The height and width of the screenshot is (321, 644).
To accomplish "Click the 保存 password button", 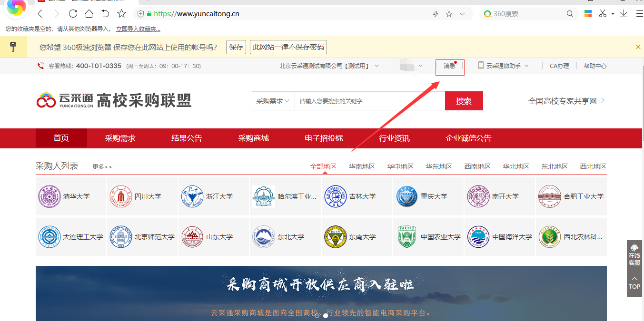I will (236, 47).
